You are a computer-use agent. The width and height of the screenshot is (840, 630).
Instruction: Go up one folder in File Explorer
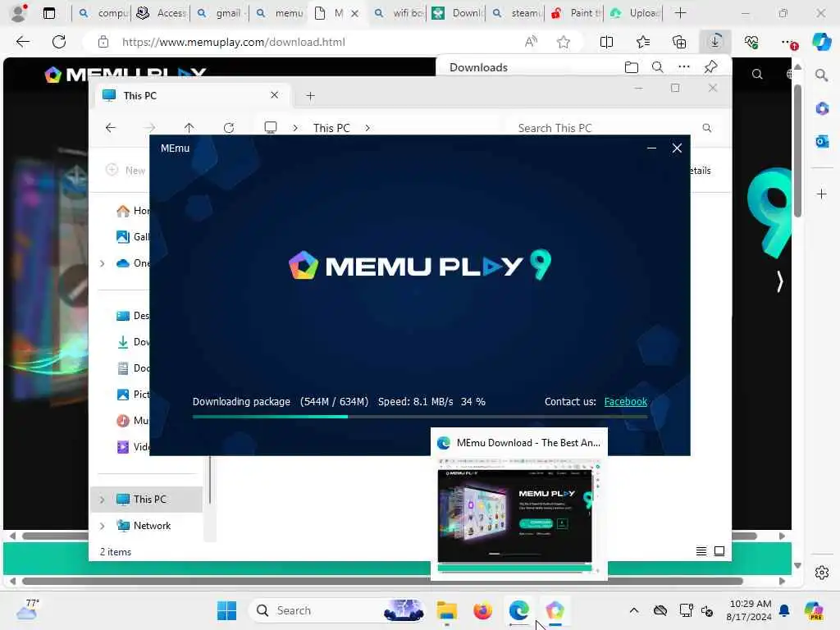point(189,127)
